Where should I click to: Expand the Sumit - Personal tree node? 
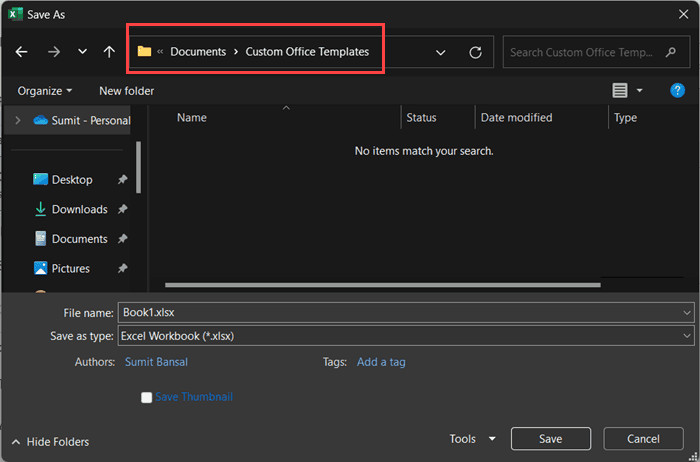click(17, 120)
